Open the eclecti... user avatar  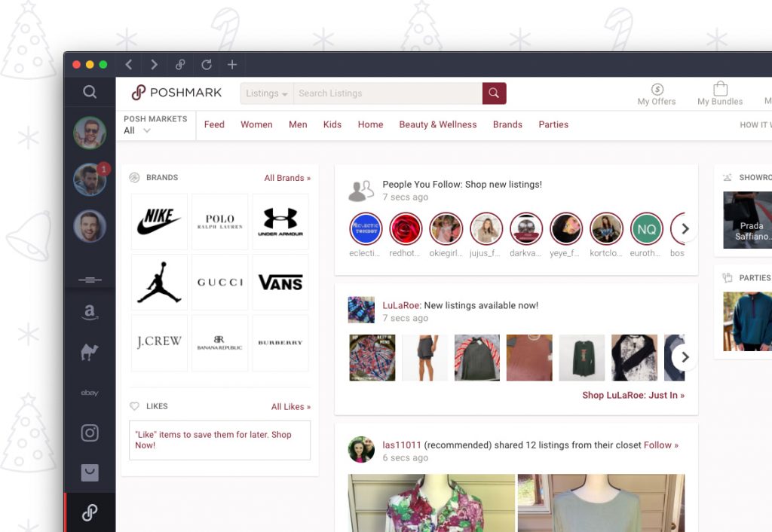coord(366,229)
